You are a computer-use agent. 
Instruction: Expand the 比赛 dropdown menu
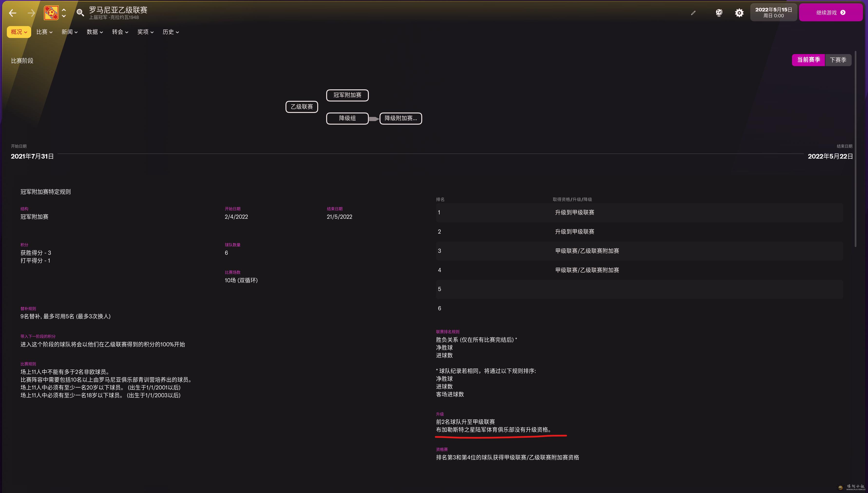[44, 32]
